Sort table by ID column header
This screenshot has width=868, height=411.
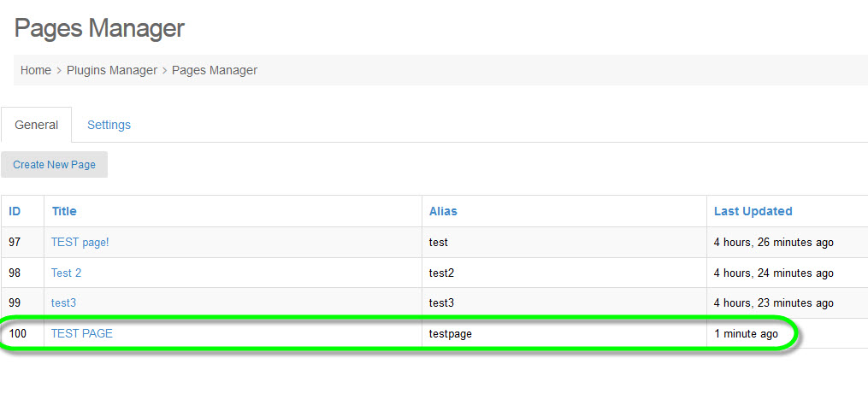(15, 211)
